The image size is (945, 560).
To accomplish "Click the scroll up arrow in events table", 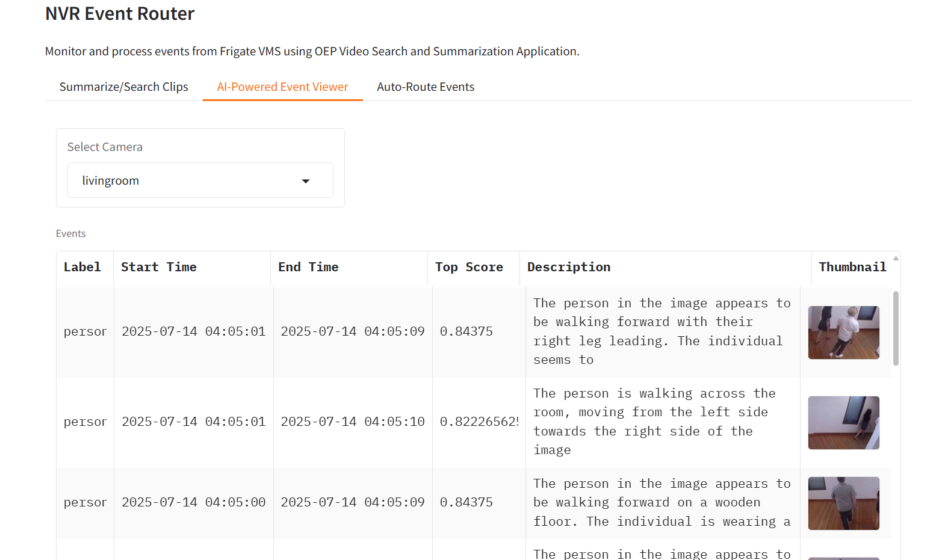I will pyautogui.click(x=896, y=258).
